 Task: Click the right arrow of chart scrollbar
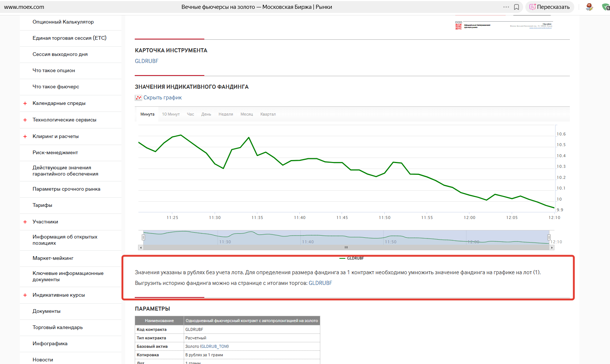[551, 248]
